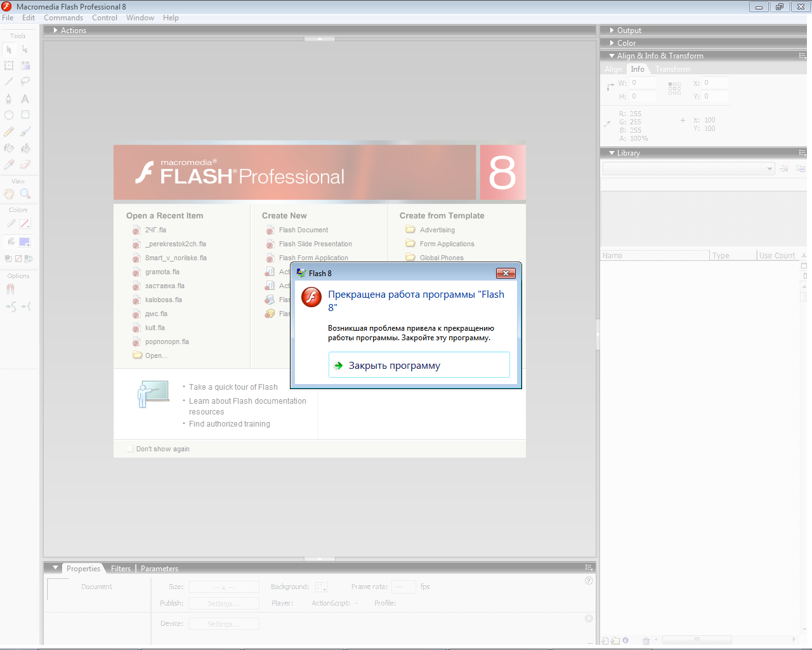This screenshot has width=812, height=650.
Task: Check the Don't show again checkbox
Action: [130, 449]
